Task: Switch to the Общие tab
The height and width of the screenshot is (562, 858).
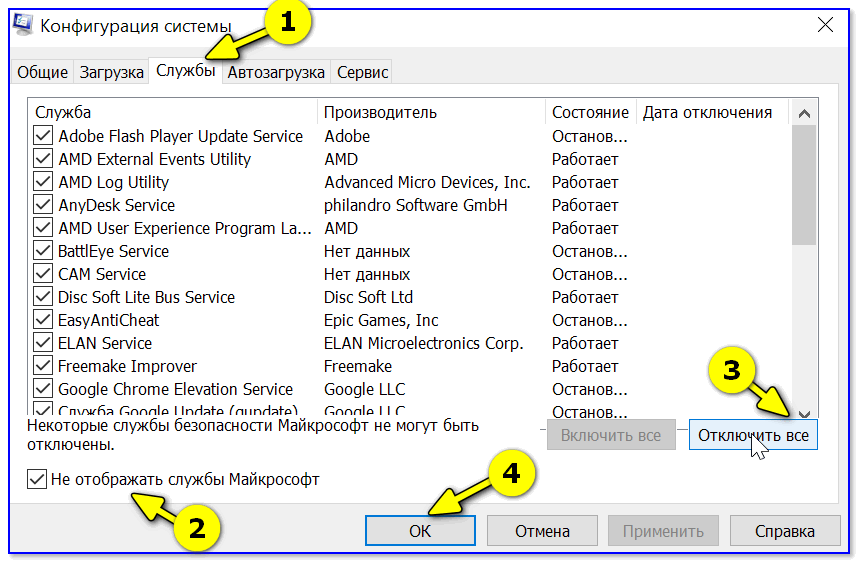Action: pos(43,72)
